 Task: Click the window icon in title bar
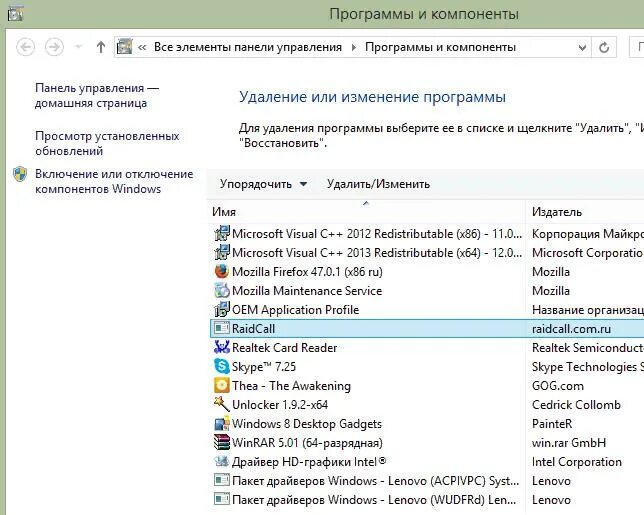[x=16, y=14]
